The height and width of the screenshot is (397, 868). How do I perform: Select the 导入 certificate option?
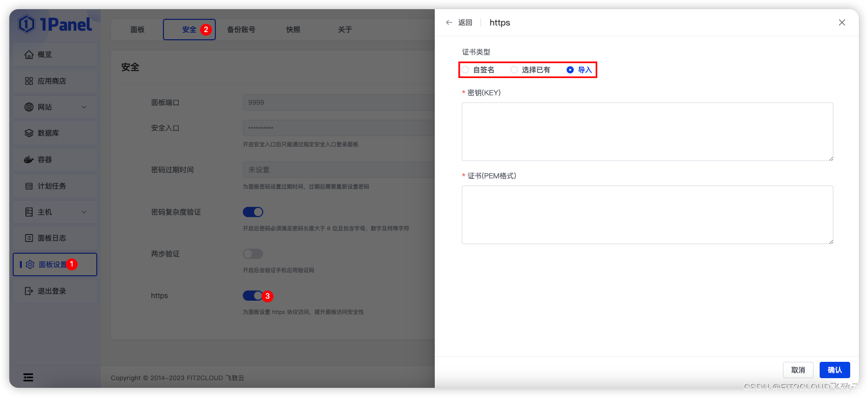(x=579, y=70)
